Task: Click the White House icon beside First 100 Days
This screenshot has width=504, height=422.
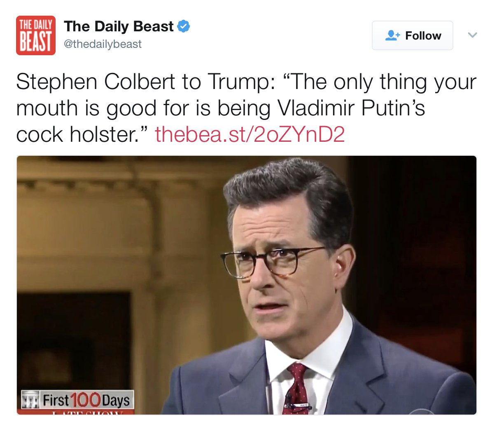Action: [31, 400]
